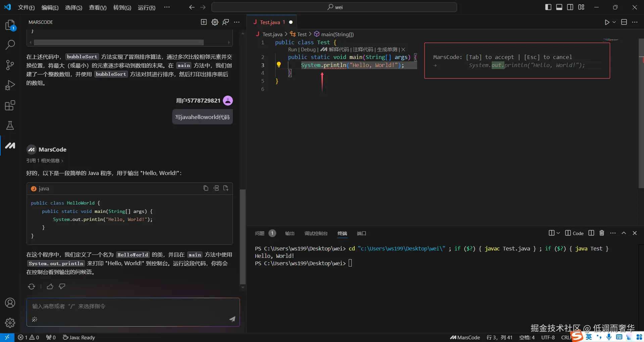This screenshot has height=342, width=644.
Task: Click the Debug code lens link
Action: pyautogui.click(x=308, y=50)
